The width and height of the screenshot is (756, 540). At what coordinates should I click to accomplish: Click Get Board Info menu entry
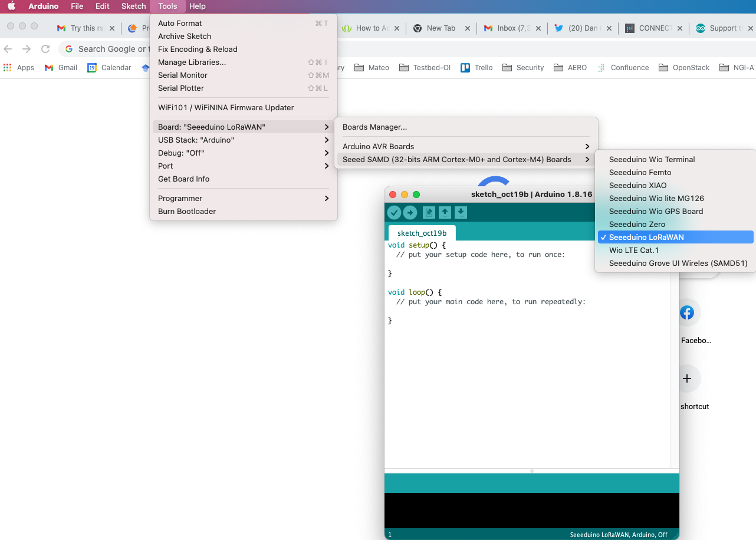coord(183,179)
